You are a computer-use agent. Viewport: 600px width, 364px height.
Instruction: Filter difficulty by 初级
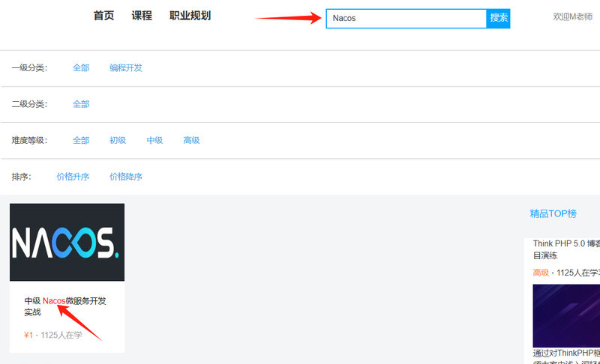click(118, 141)
